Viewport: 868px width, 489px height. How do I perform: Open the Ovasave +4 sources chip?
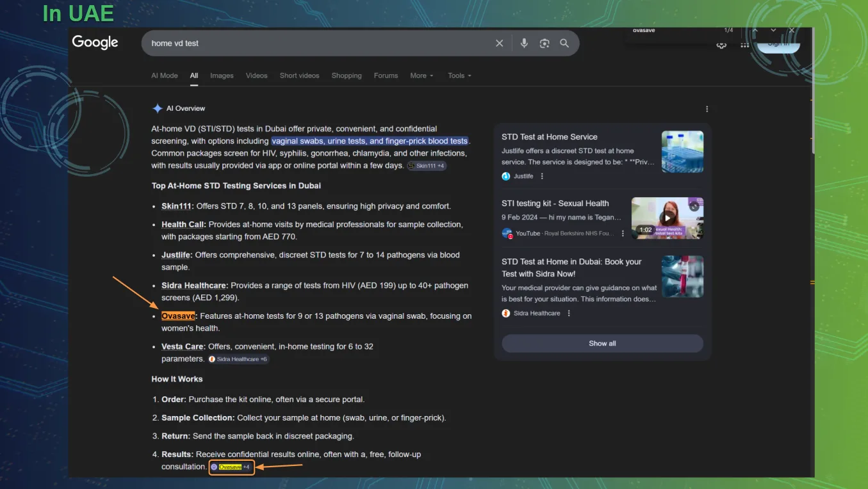click(x=231, y=467)
